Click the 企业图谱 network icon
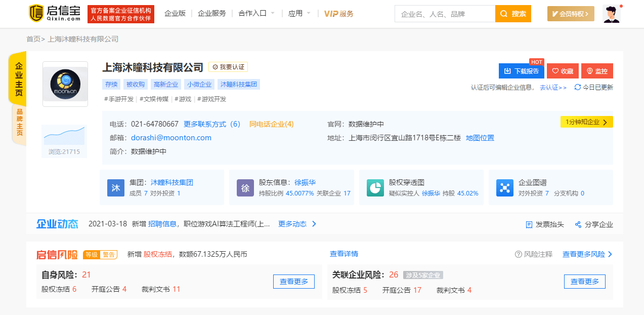644x315 pixels. (505, 188)
